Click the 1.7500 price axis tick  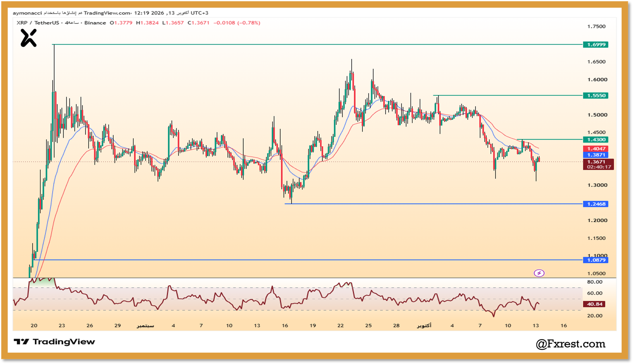pos(596,26)
